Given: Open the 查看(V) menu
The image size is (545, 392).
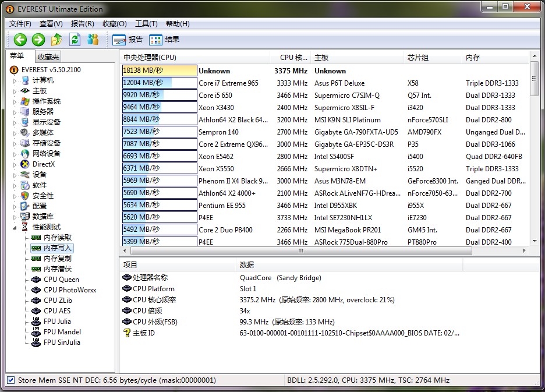Looking at the screenshot, I should (51, 24).
